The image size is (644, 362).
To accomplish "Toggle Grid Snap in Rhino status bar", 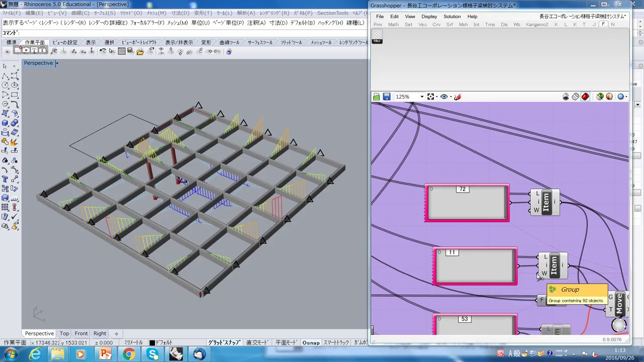I will (x=224, y=342).
